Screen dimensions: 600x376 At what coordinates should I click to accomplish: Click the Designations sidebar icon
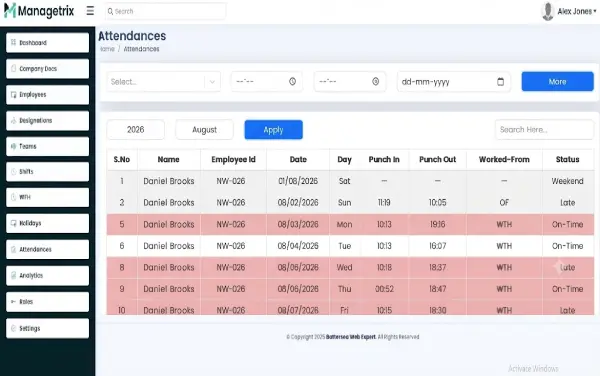[13, 120]
